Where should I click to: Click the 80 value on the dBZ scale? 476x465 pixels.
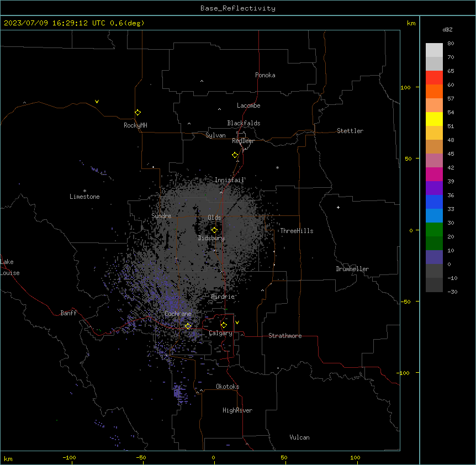point(451,44)
